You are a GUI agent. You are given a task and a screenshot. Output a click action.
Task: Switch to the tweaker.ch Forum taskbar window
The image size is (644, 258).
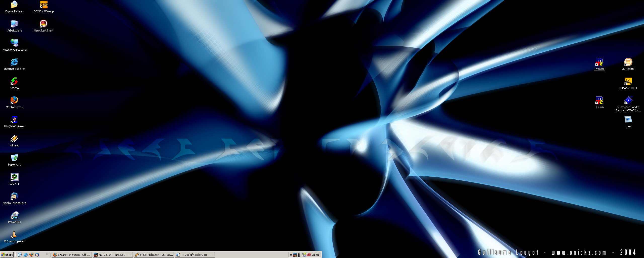(72, 255)
